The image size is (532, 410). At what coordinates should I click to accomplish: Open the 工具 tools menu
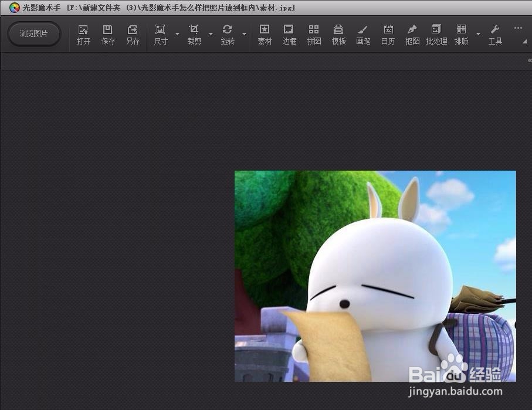pos(495,35)
